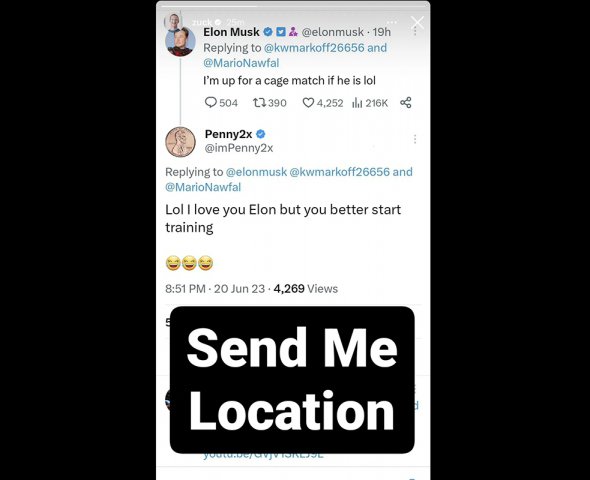The width and height of the screenshot is (590, 480).
Task: Open the view analytics bar chart icon
Action: coord(357,102)
